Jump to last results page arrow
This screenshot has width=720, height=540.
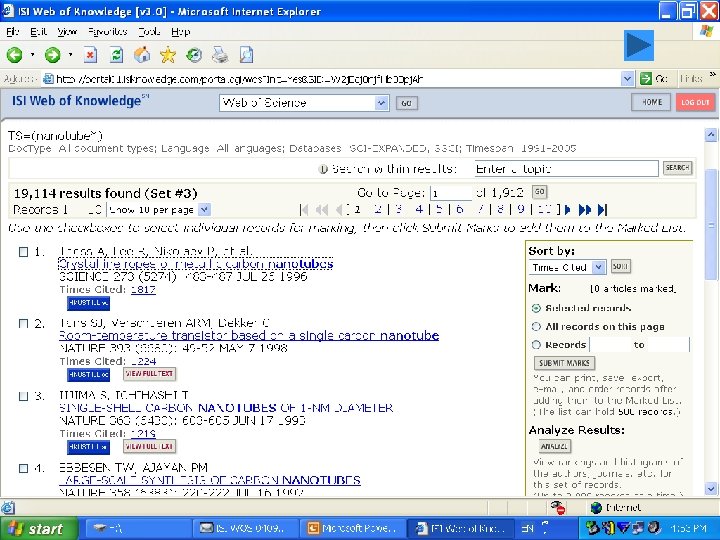pyautogui.click(x=603, y=210)
